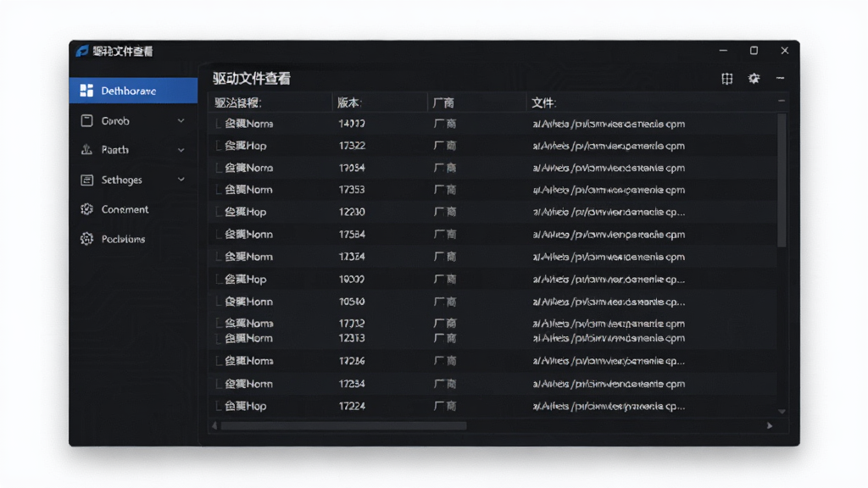868x488 pixels.
Task: Expand the Sethoges sidebar chevron
Action: point(181,180)
